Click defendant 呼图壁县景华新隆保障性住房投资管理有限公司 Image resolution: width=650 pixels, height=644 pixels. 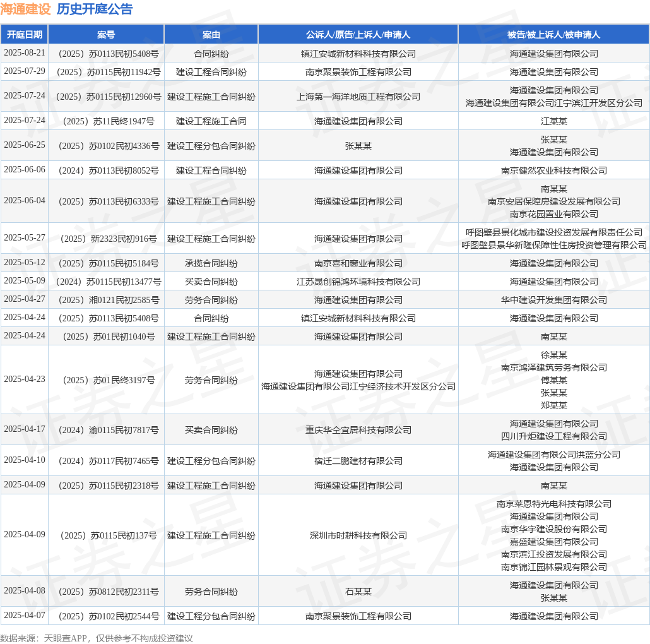point(554,245)
